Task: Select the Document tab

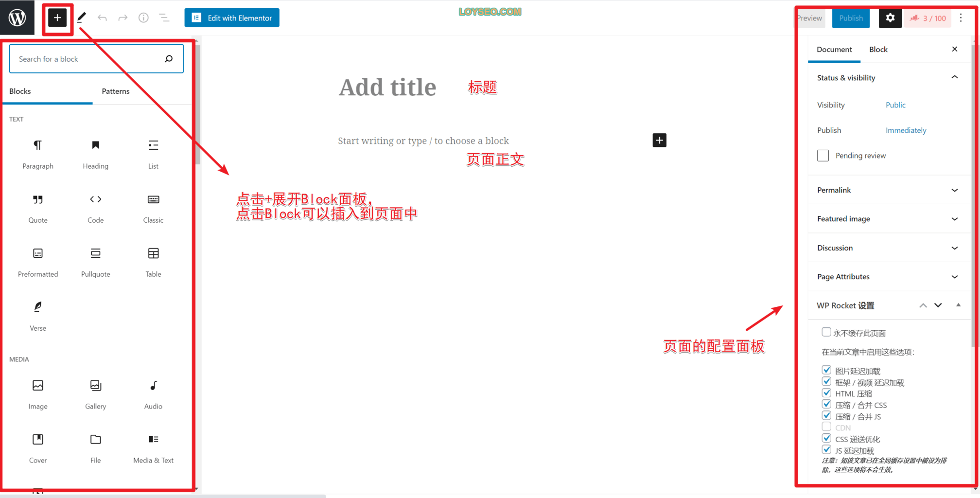Action: coord(834,50)
